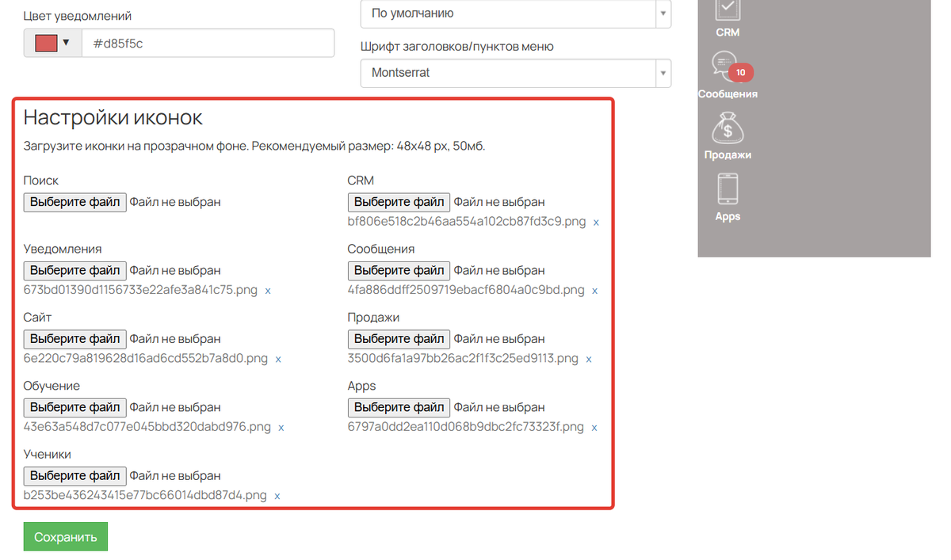Choose a file for Обучение icon
The image size is (951, 560).
[75, 407]
